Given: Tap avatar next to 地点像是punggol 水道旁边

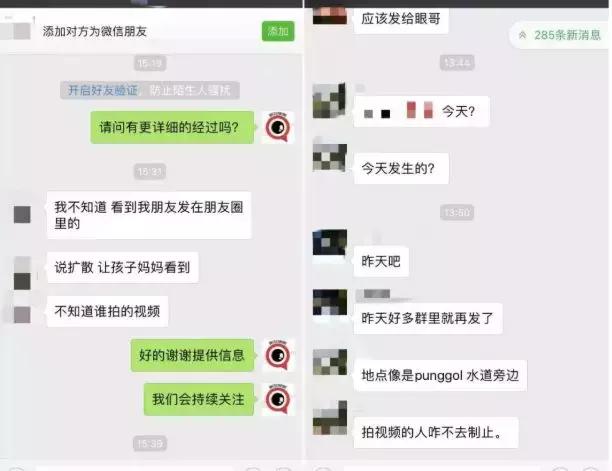Looking at the screenshot, I should coord(330,362).
